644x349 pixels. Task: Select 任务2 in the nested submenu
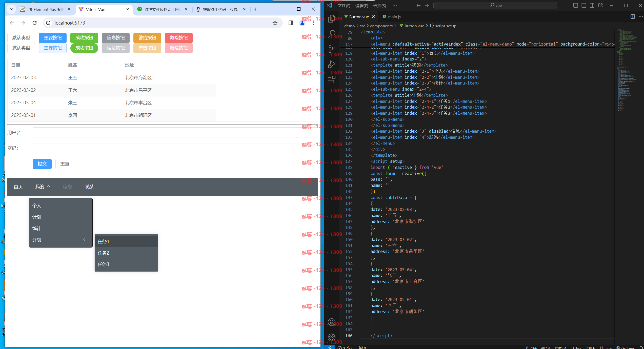point(126,253)
